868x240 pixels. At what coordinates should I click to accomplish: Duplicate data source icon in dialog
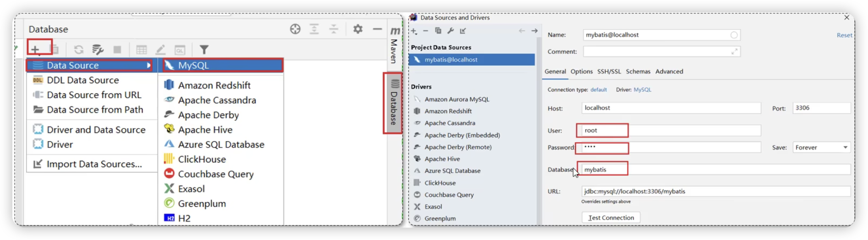438,31
